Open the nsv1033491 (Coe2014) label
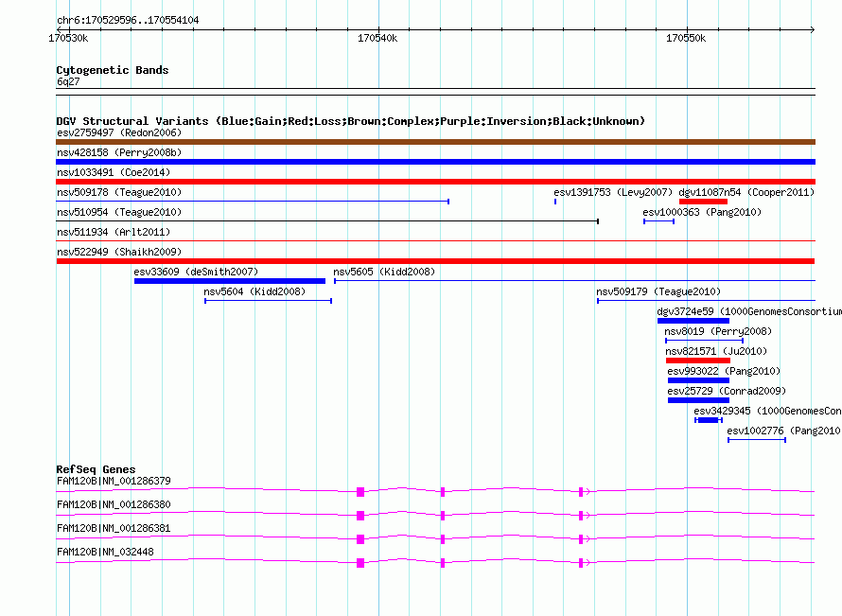Screen dimensions: 842x616 click(114, 172)
